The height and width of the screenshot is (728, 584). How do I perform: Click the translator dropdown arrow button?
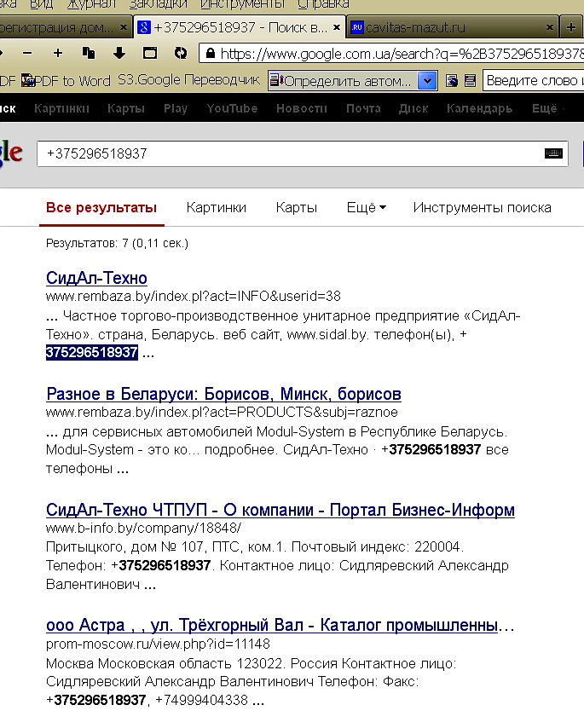(x=427, y=81)
